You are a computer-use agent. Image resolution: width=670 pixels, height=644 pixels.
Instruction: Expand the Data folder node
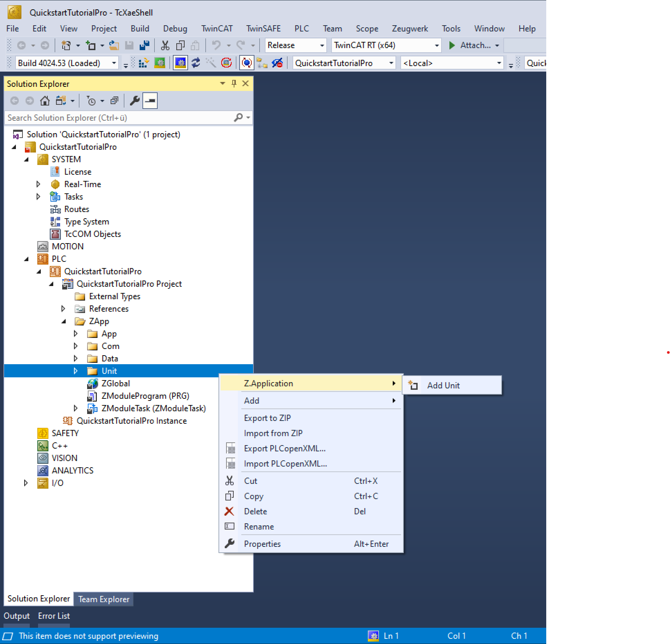point(76,359)
